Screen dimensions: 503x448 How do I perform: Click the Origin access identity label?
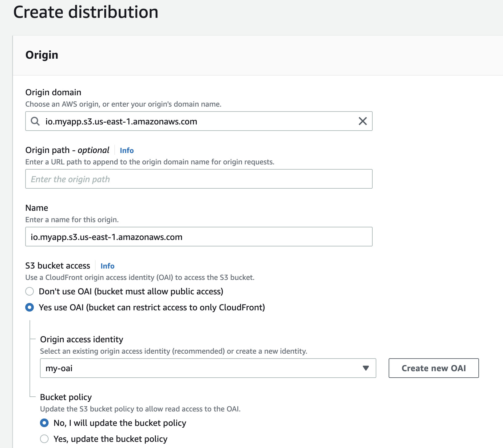(x=81, y=339)
